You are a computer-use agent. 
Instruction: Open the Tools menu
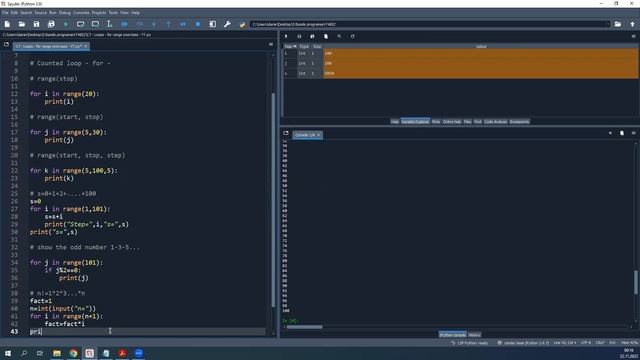point(113,13)
